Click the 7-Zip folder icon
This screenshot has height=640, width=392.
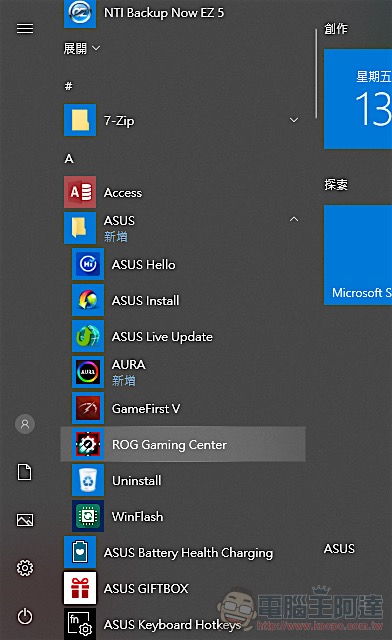[x=80, y=120]
